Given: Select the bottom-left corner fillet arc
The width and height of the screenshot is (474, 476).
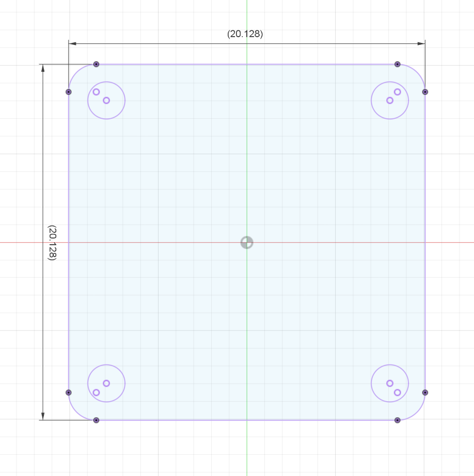Looking at the screenshot, I should pos(76,412).
